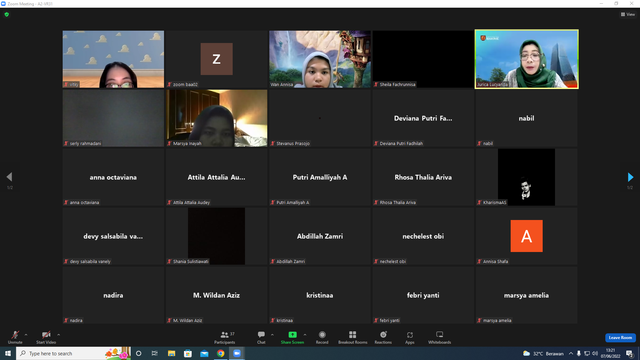Click the green encryption shield icon
The width and height of the screenshot is (640, 360).
tap(7, 14)
